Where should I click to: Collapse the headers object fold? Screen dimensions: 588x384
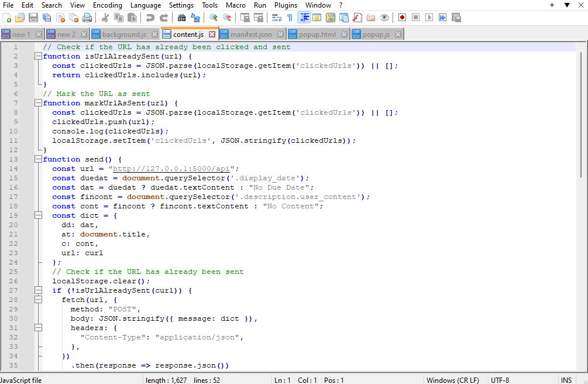[x=38, y=328]
